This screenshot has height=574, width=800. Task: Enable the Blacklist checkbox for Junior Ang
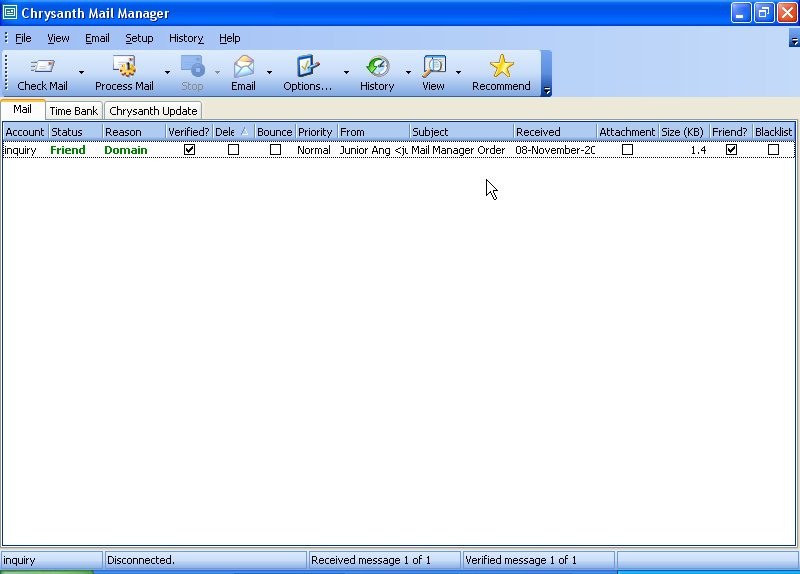point(773,150)
